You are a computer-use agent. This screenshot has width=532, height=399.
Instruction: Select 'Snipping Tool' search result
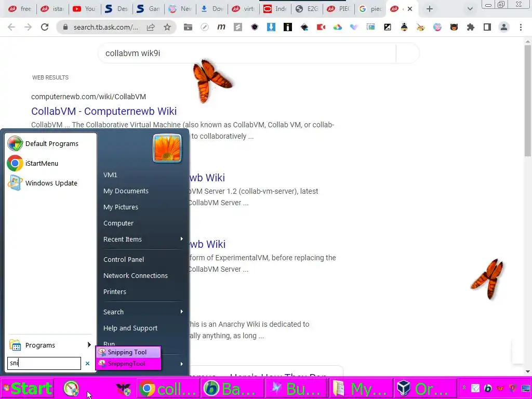tap(128, 352)
